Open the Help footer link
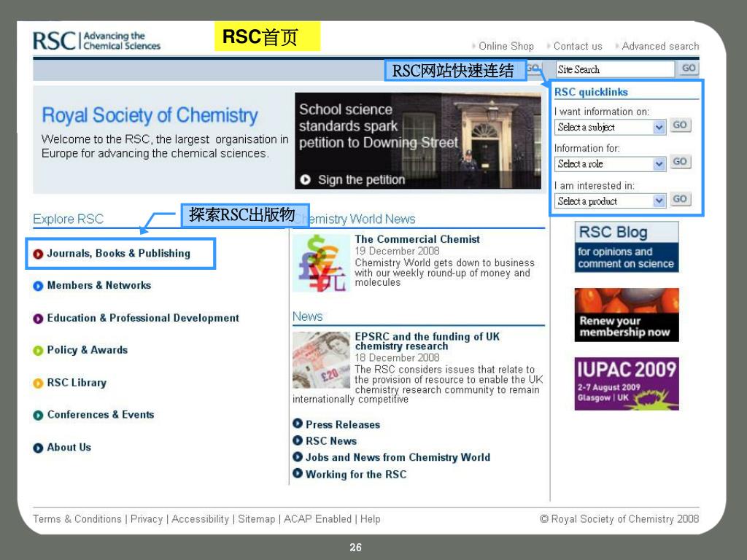 click(370, 519)
